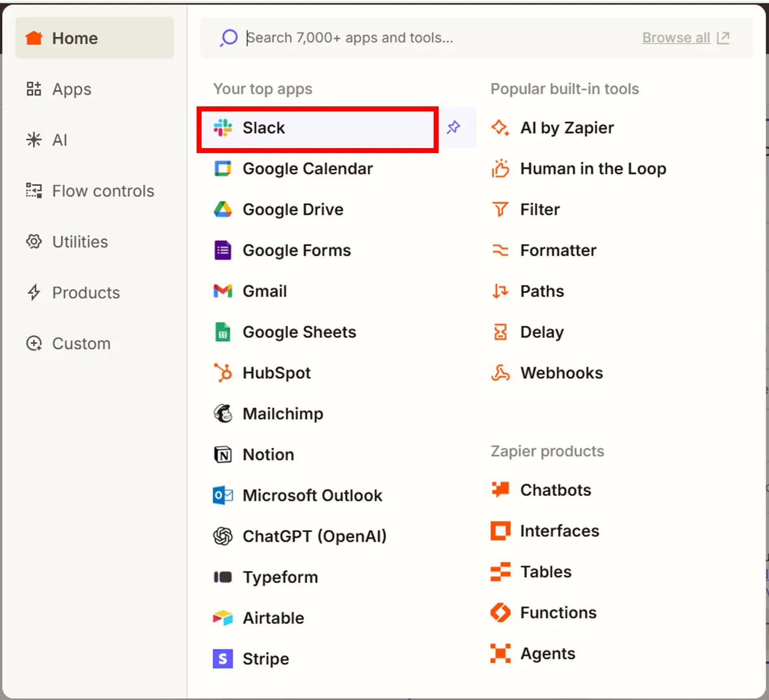Choose Paths from built-in tools
769x700 pixels.
542,291
